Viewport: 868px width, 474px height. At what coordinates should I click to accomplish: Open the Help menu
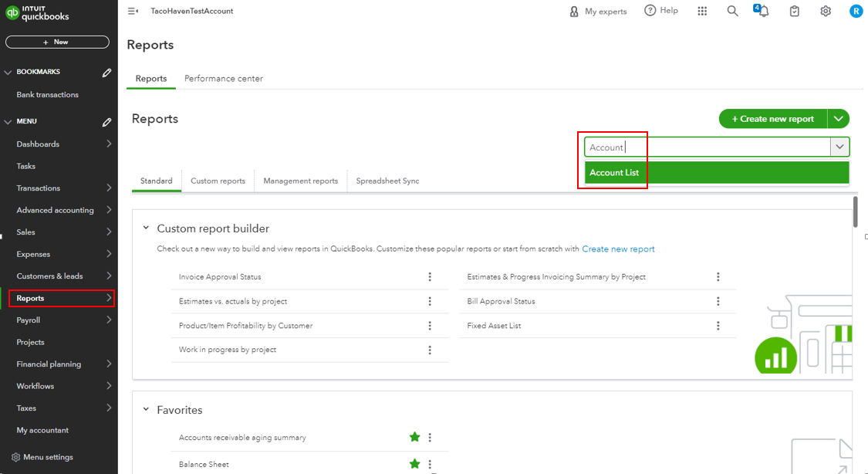[x=661, y=11]
